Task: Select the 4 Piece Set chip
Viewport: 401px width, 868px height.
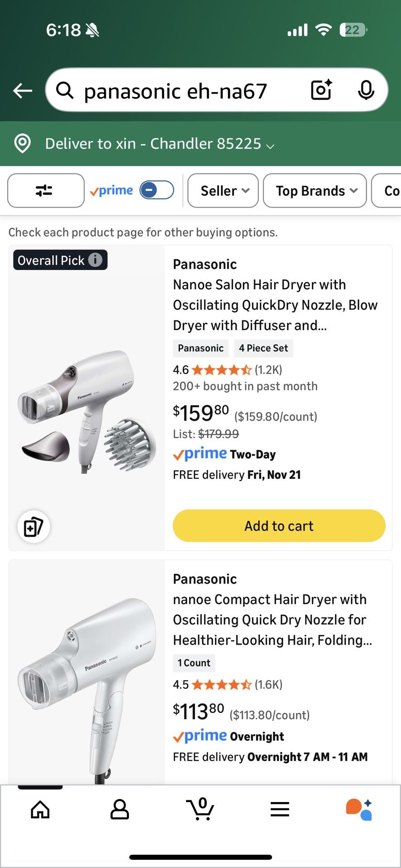Action: point(263,348)
